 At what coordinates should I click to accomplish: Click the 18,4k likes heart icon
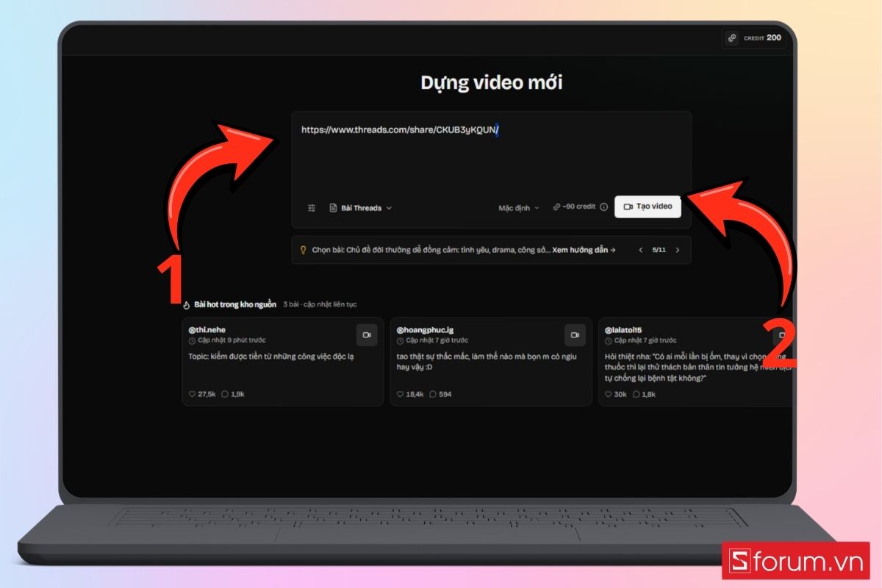[401, 395]
